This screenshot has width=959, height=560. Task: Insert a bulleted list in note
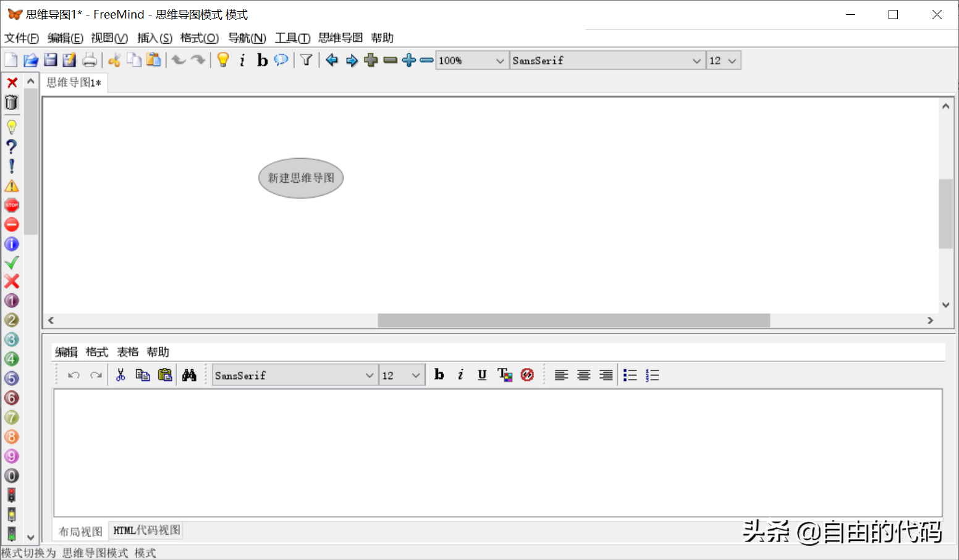point(630,375)
